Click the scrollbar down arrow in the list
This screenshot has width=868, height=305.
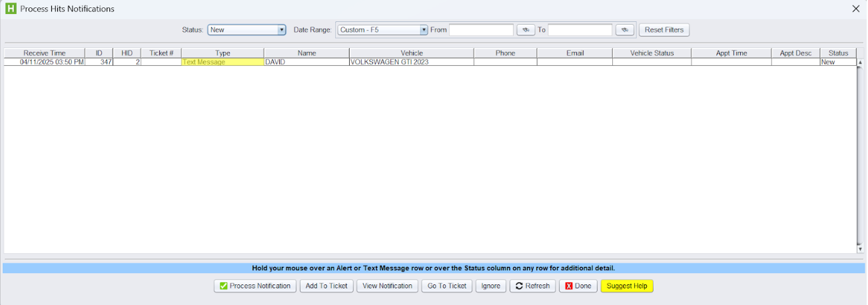click(x=860, y=249)
